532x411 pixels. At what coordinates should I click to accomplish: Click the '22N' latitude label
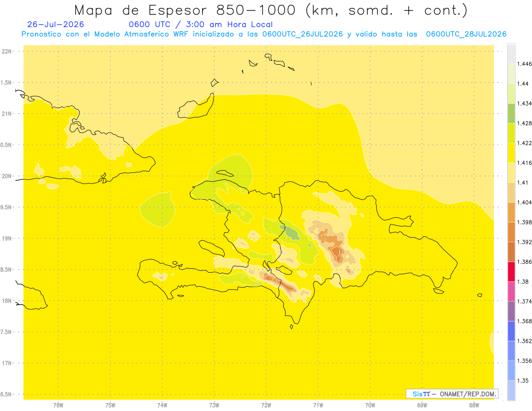coord(7,51)
